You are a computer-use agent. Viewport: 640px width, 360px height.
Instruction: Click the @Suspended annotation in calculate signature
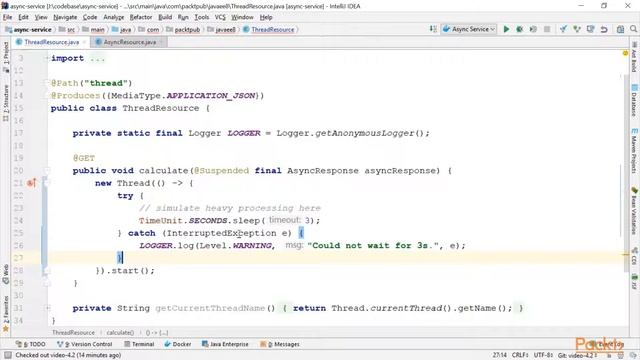(221, 171)
